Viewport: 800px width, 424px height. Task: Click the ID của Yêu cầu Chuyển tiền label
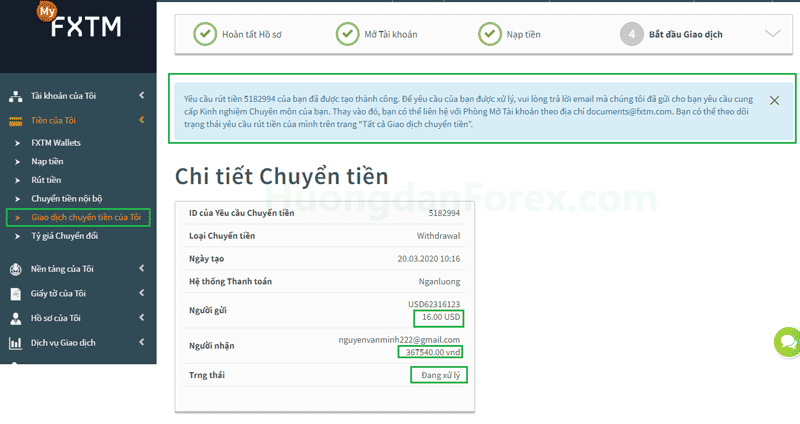(x=241, y=213)
